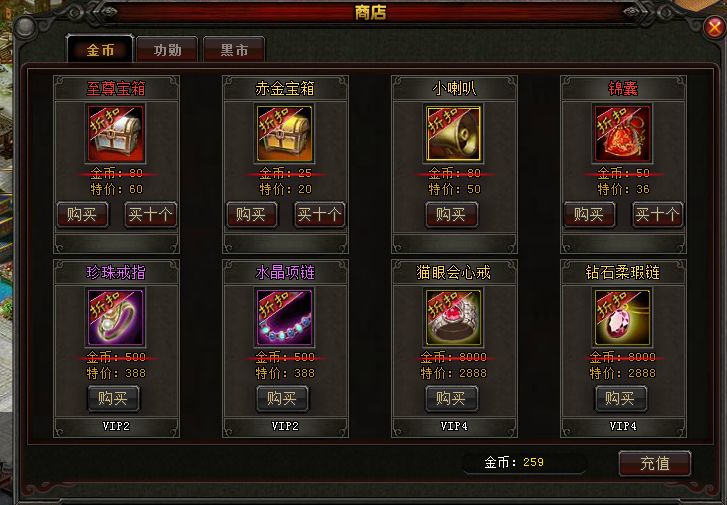Image resolution: width=727 pixels, height=505 pixels.
Task: Purchase the 珍珠戒指 for 388
Action: pyautogui.click(x=114, y=398)
